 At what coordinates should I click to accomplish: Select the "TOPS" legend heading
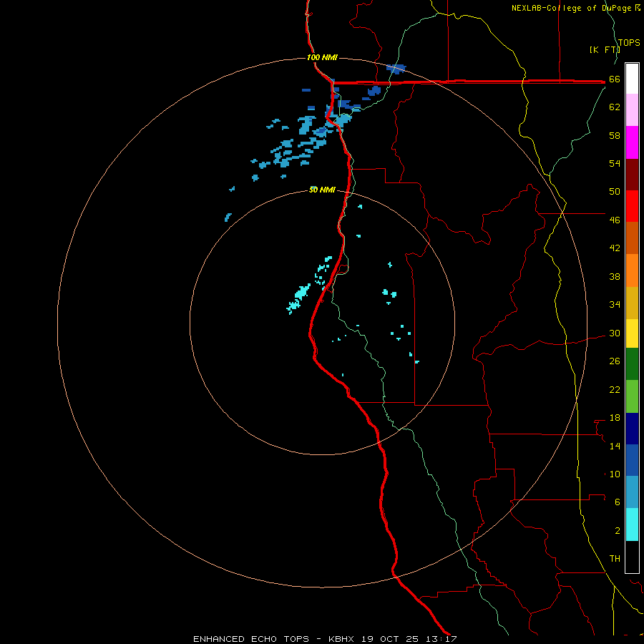point(629,43)
